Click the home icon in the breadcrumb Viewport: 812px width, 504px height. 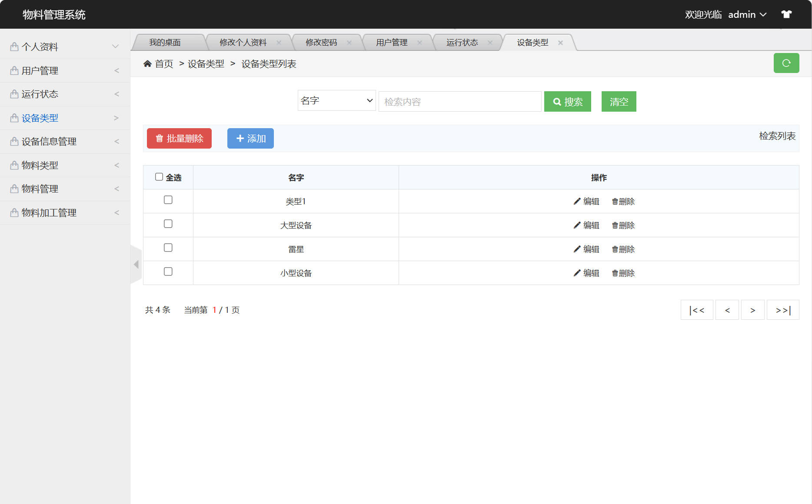pos(148,63)
